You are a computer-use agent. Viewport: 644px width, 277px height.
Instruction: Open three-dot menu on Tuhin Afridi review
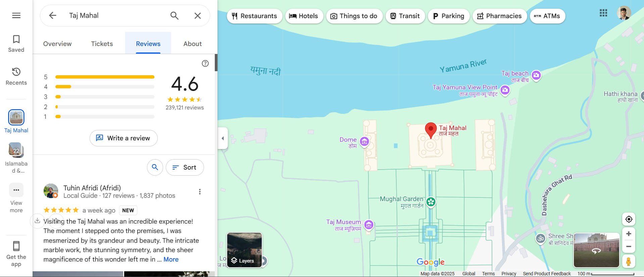click(200, 192)
